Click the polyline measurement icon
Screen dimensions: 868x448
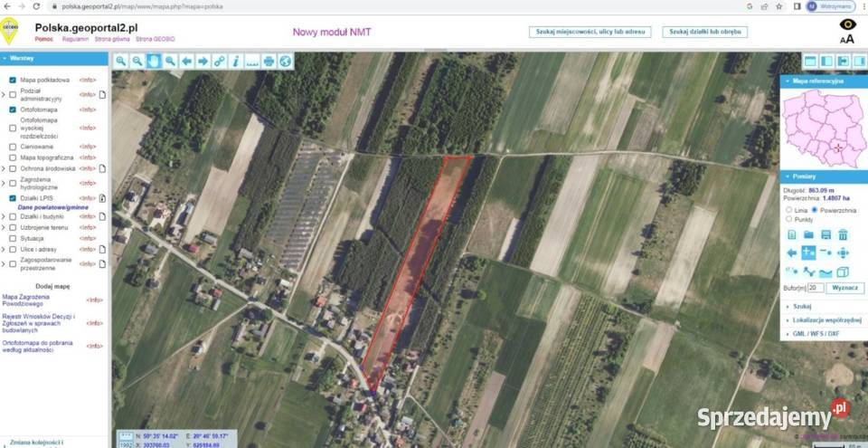[808, 272]
